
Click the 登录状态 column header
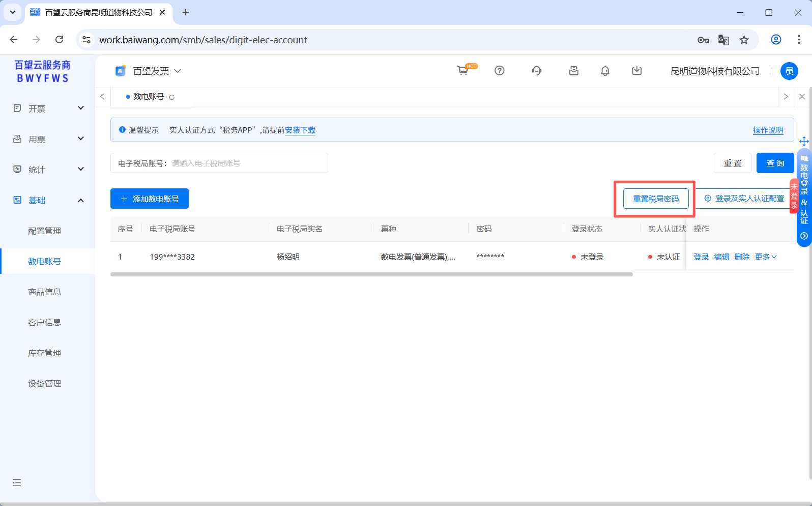587,229
